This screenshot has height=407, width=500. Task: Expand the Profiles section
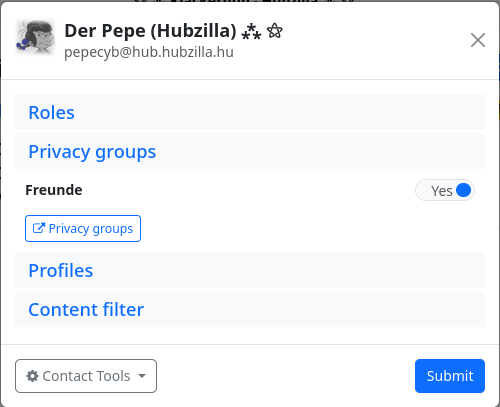pyautogui.click(x=250, y=270)
